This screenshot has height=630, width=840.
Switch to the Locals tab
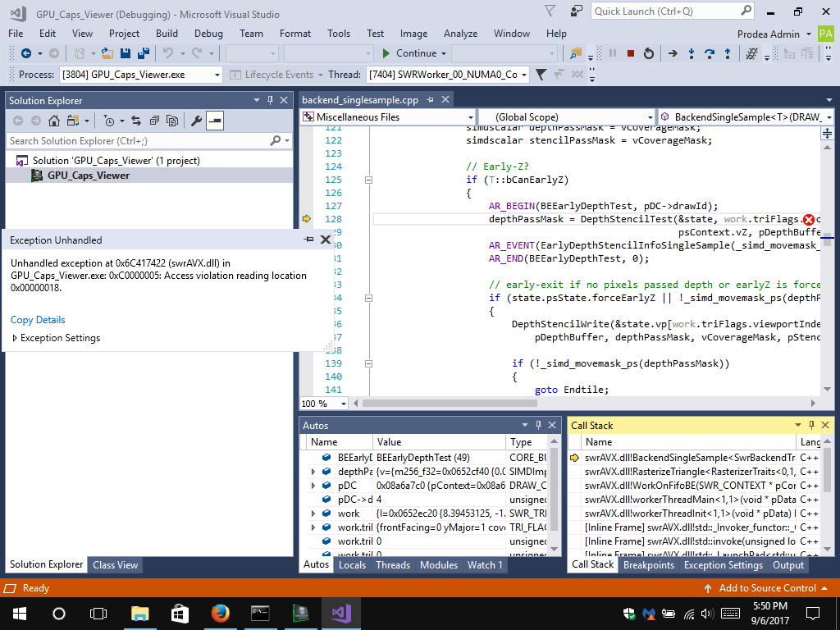352,564
